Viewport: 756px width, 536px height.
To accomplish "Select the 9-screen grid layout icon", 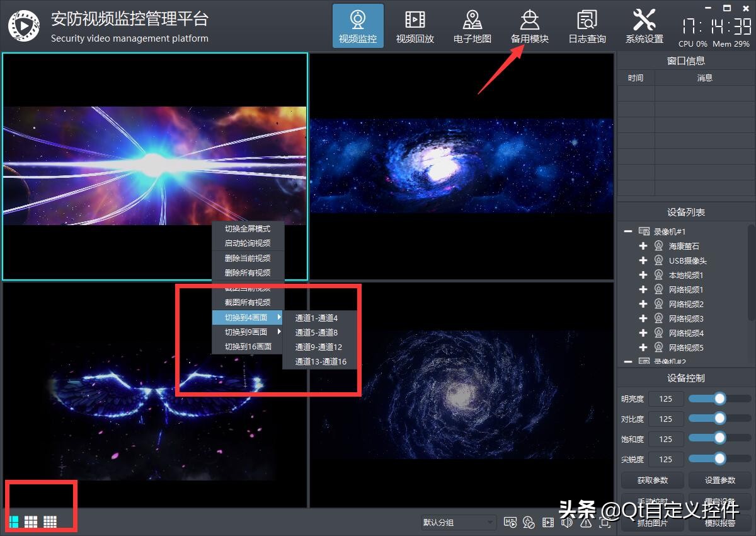I will click(x=30, y=521).
